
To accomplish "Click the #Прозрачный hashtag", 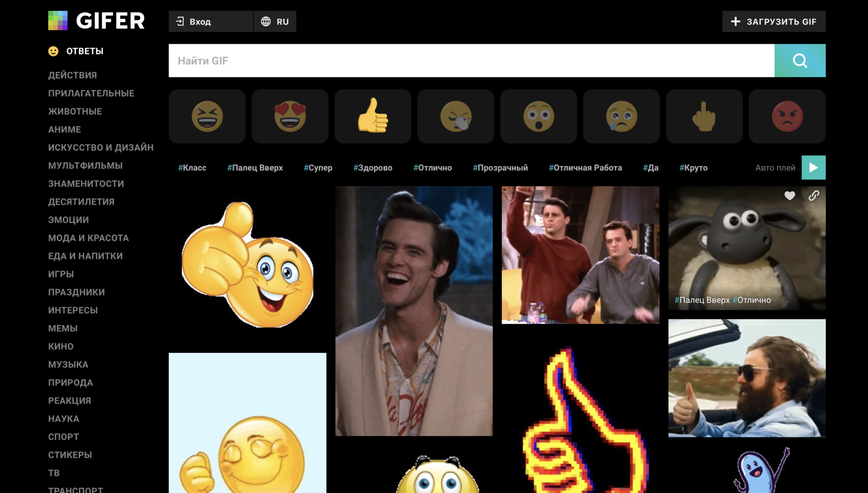I will click(x=500, y=167).
